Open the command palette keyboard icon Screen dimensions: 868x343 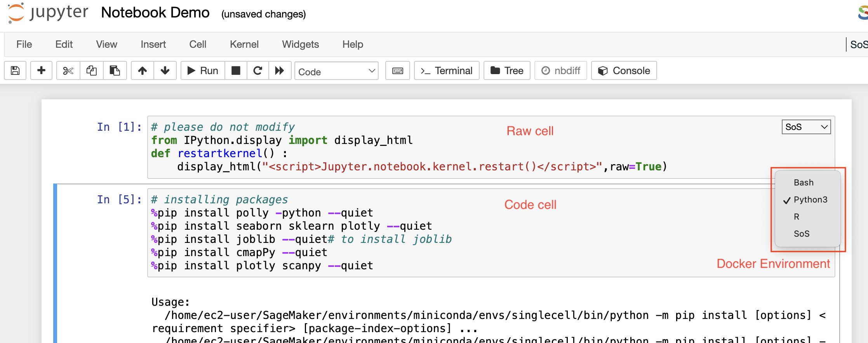click(x=398, y=71)
